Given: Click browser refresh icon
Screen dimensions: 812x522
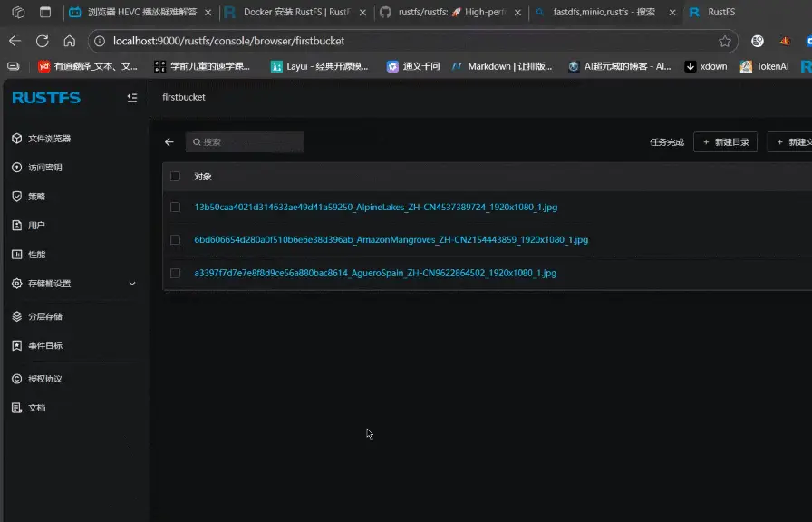Looking at the screenshot, I should (42, 41).
